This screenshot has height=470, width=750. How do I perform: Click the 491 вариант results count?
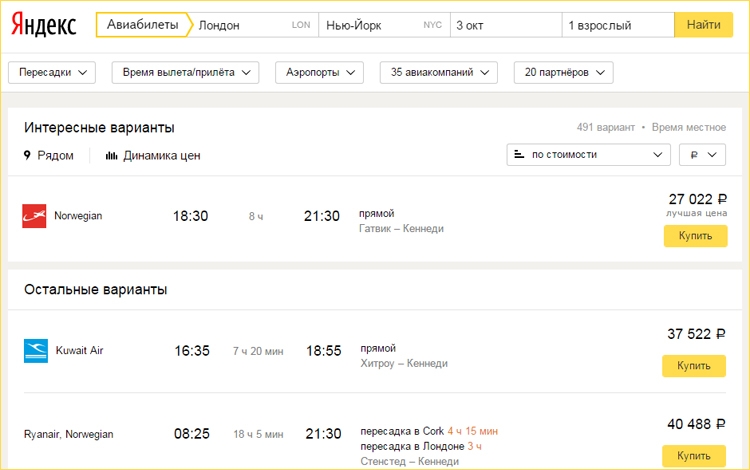pos(606,128)
